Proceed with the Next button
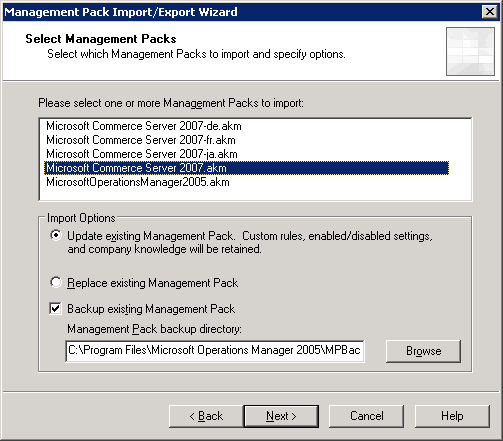The height and width of the screenshot is (441, 503). click(x=281, y=416)
